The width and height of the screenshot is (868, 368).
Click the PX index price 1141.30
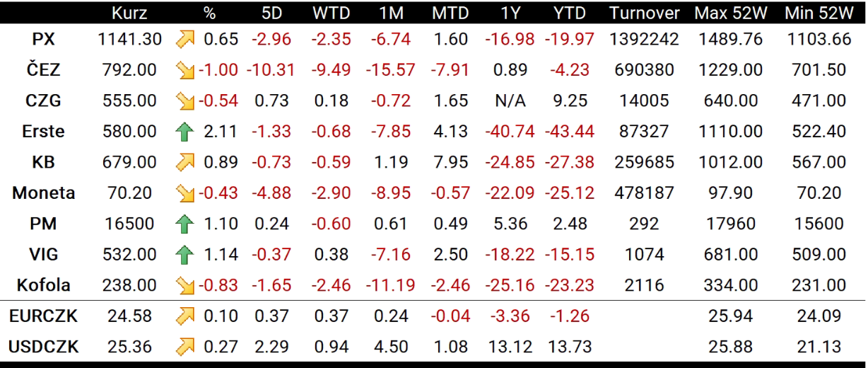(x=129, y=39)
